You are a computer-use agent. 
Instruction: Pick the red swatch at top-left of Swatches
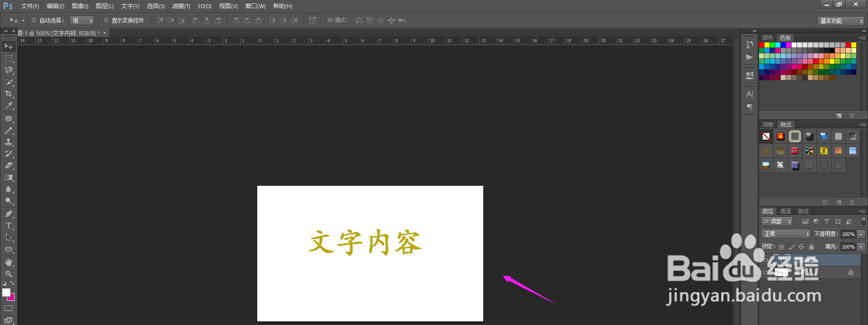pos(762,45)
